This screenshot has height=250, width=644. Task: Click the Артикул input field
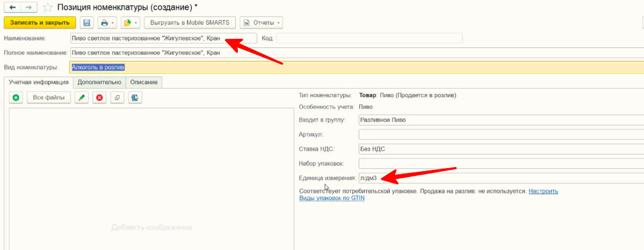tap(501, 134)
